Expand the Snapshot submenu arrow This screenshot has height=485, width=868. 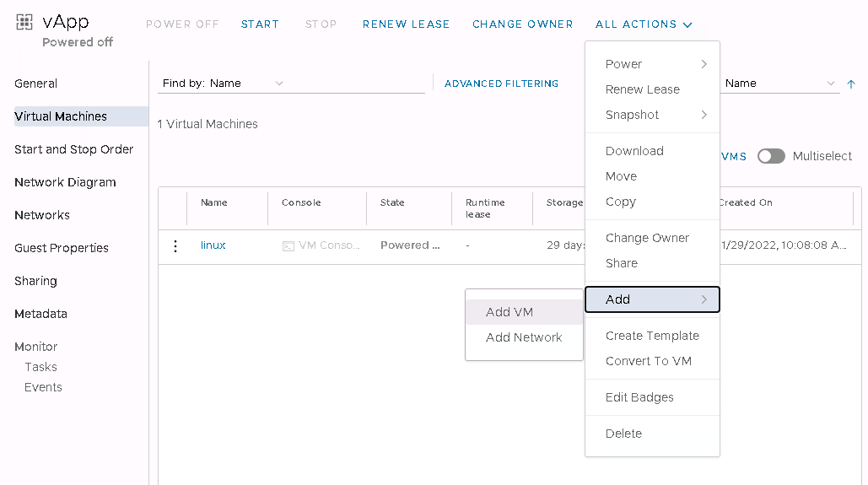click(x=704, y=115)
